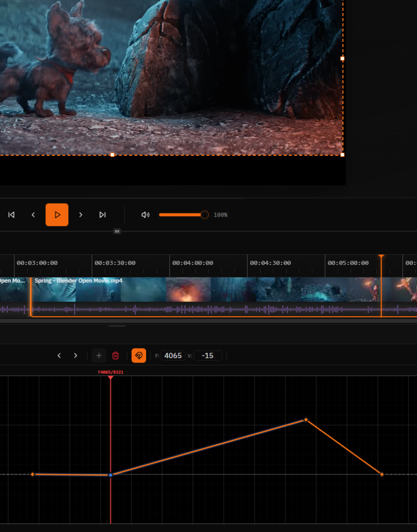Click the volume slider handle
The width and height of the screenshot is (417, 532).
[x=204, y=215]
